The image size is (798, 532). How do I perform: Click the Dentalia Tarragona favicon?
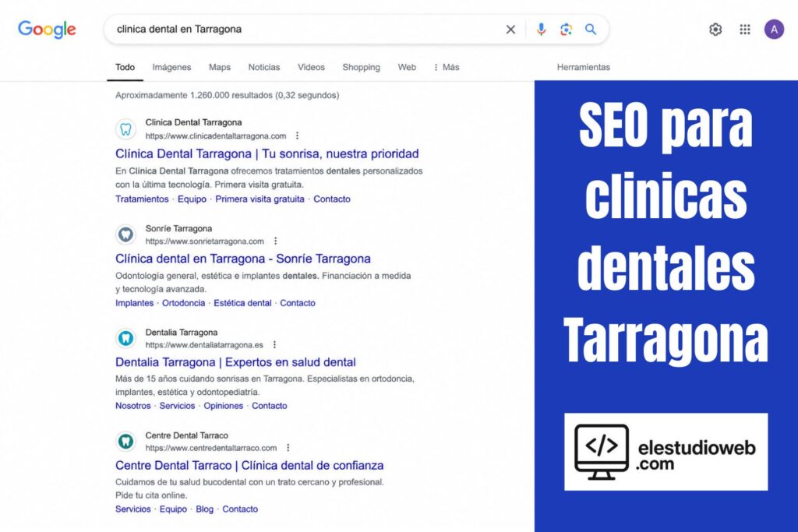pyautogui.click(x=125, y=338)
